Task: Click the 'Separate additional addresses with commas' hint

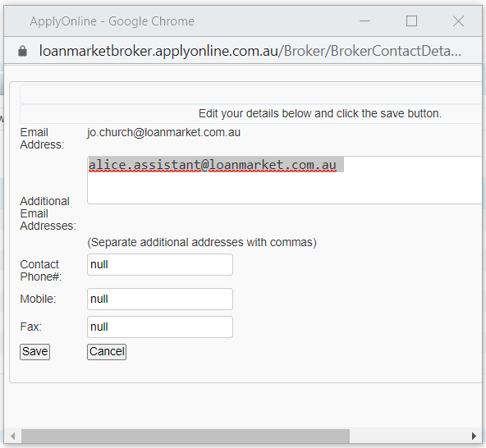Action: point(202,242)
